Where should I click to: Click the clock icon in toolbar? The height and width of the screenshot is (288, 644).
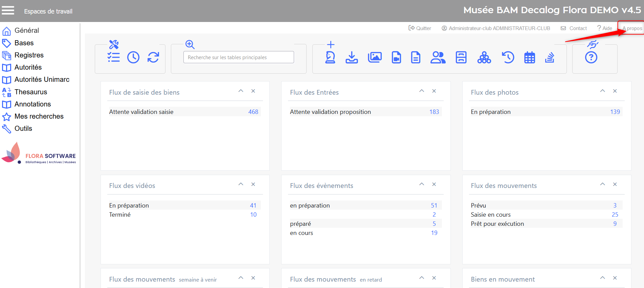point(133,57)
